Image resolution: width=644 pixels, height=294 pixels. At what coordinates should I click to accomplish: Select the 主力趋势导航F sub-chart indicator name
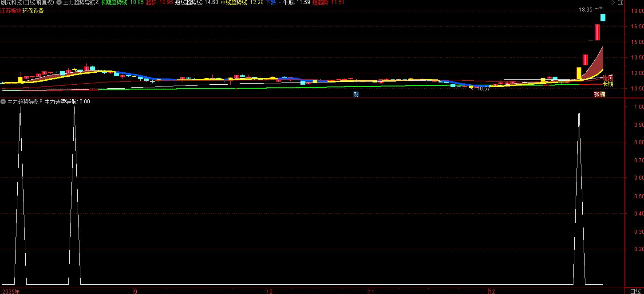[x=25, y=102]
